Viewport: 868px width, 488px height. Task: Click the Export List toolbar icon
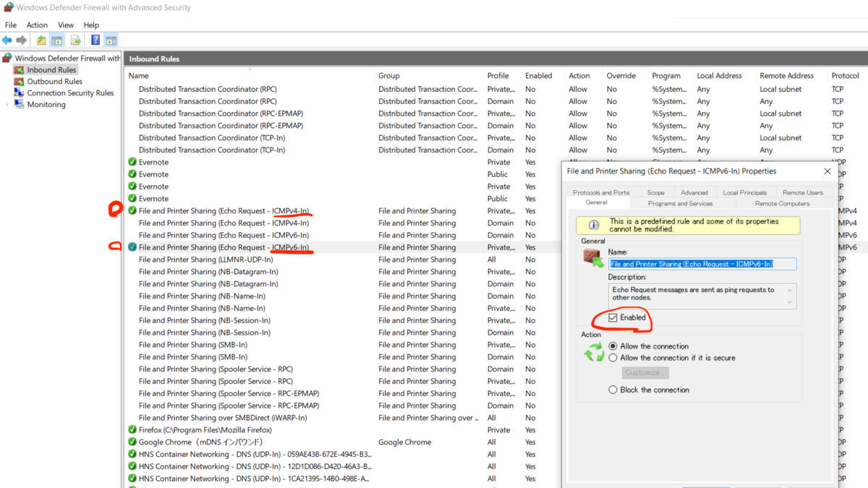75,40
